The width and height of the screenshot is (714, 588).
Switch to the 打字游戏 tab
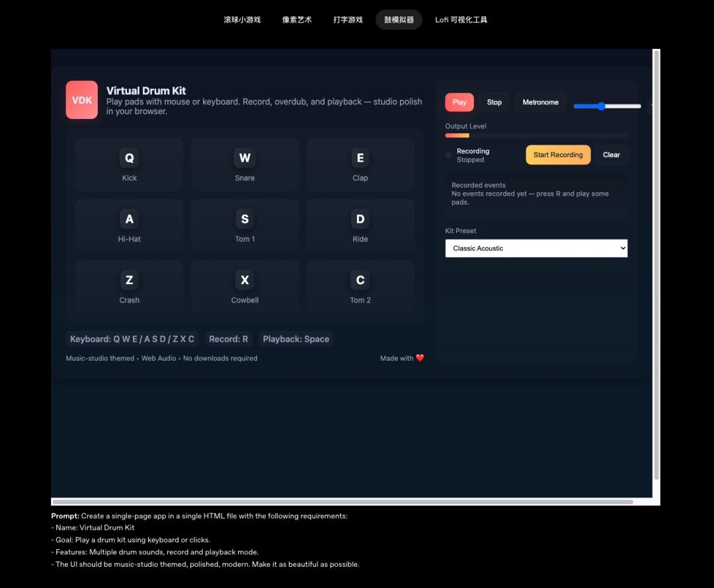(348, 20)
